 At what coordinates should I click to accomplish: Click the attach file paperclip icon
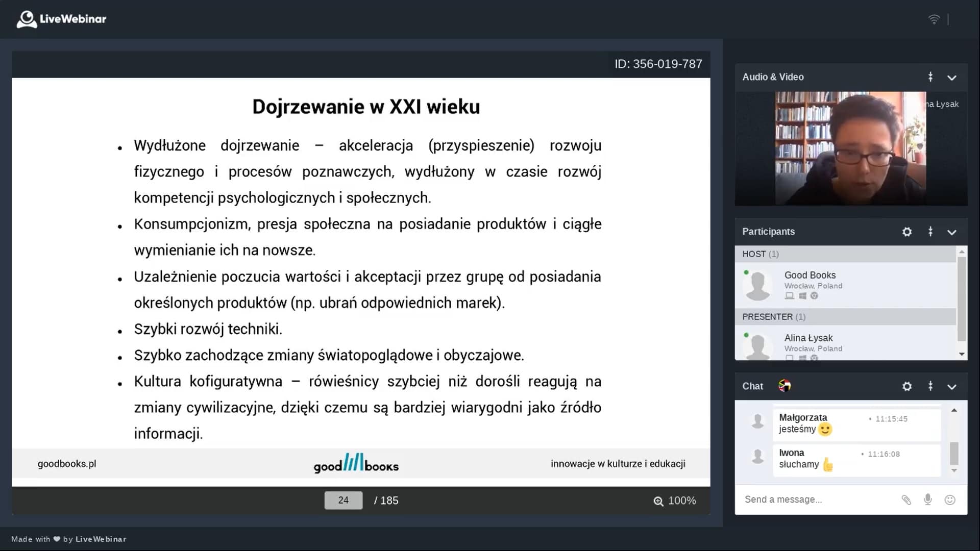(906, 500)
